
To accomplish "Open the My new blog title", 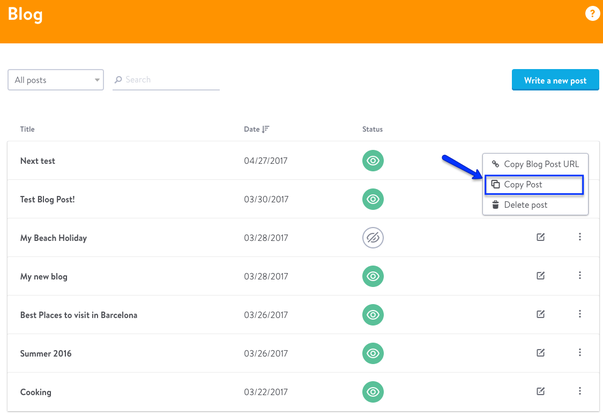I will (x=43, y=277).
